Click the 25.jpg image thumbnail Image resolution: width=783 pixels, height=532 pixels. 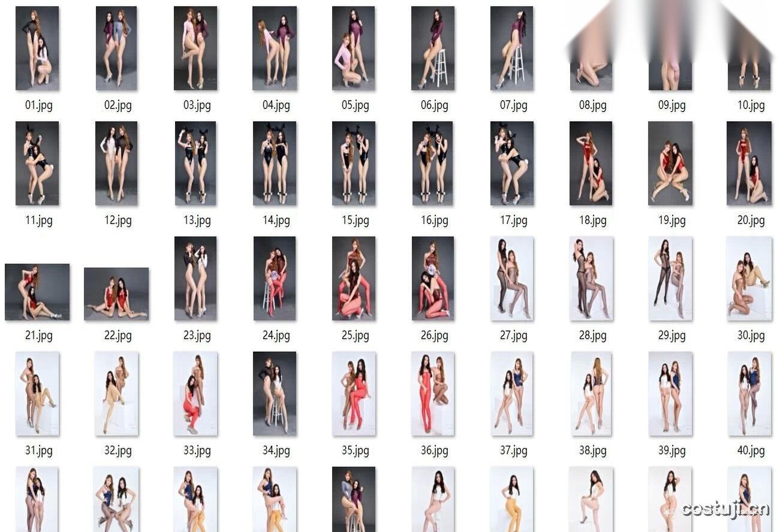click(x=354, y=279)
